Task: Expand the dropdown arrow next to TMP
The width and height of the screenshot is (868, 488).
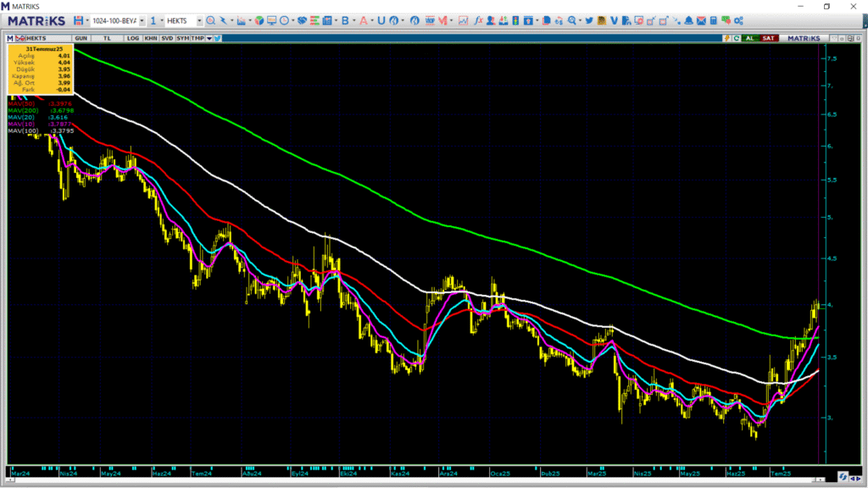Action: (209, 38)
